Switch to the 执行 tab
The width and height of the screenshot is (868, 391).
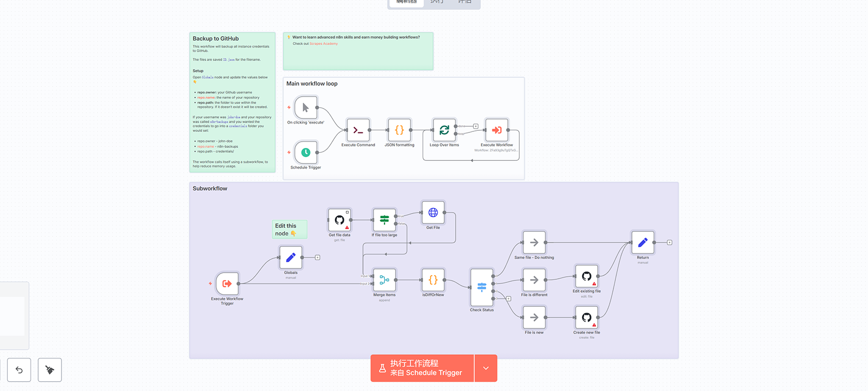(437, 2)
